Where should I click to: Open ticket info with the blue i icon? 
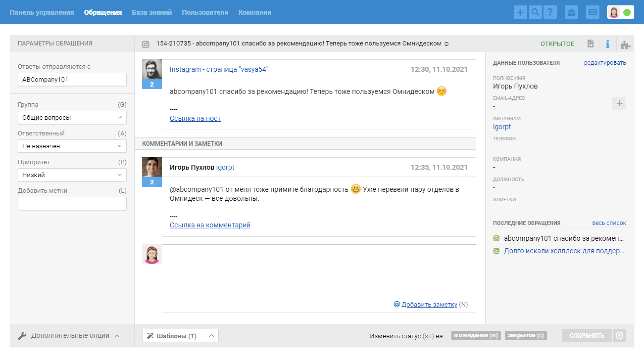[608, 44]
